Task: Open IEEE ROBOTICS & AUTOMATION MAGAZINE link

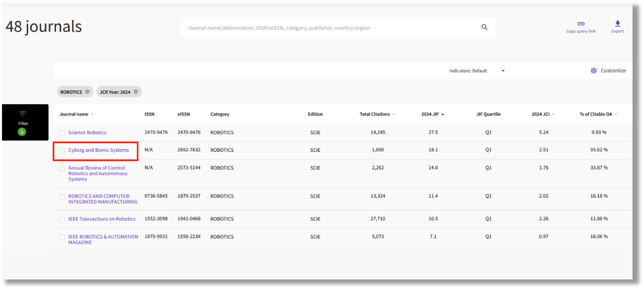Action: click(103, 239)
